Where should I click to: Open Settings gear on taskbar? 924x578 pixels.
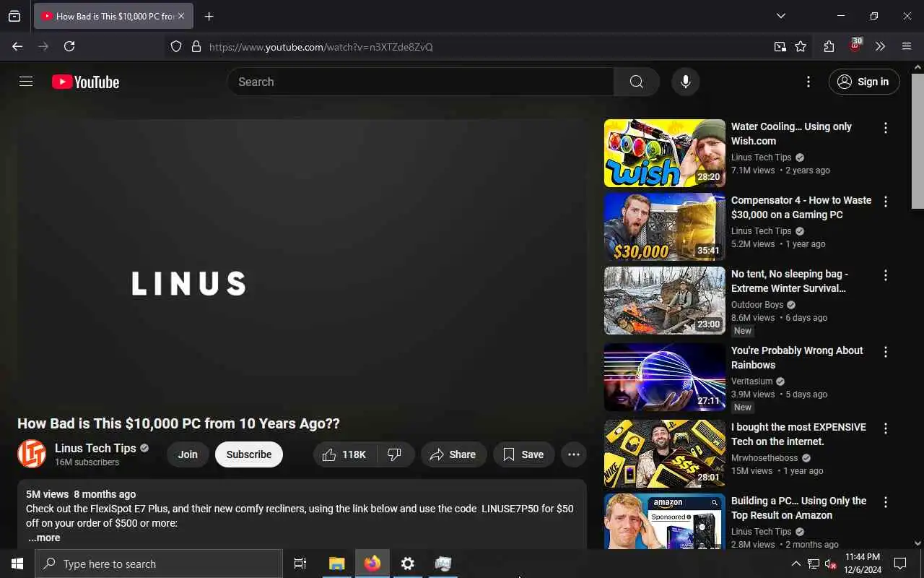[x=408, y=564]
